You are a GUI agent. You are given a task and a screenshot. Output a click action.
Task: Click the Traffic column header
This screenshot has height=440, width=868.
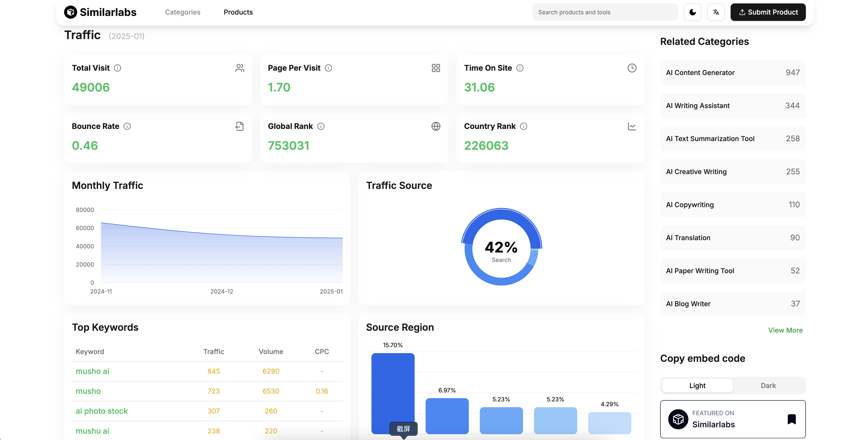[x=214, y=352]
